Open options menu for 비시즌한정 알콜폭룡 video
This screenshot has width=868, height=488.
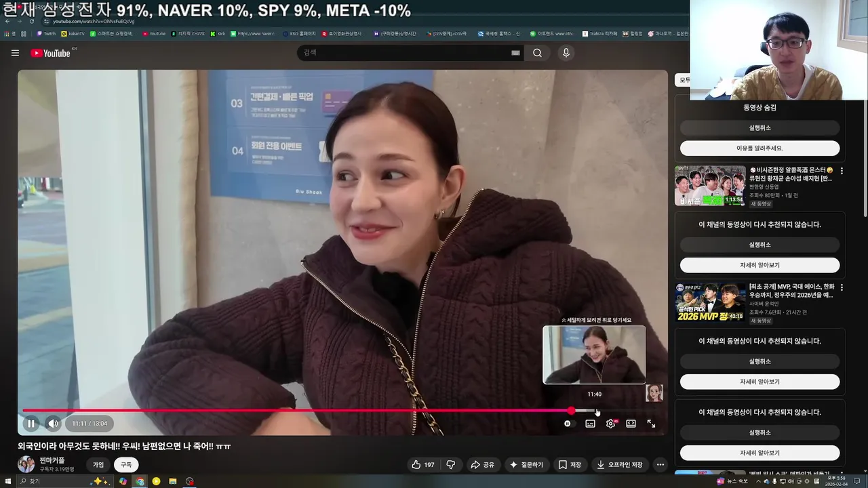click(x=842, y=171)
